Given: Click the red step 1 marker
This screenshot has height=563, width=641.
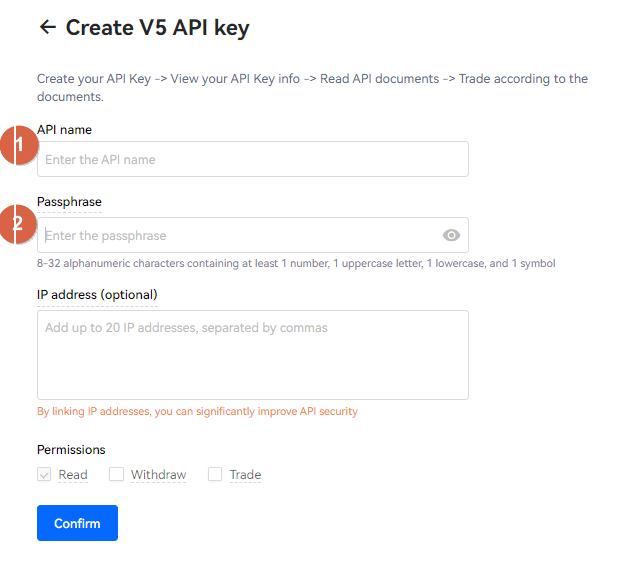Looking at the screenshot, I should click(x=19, y=145).
